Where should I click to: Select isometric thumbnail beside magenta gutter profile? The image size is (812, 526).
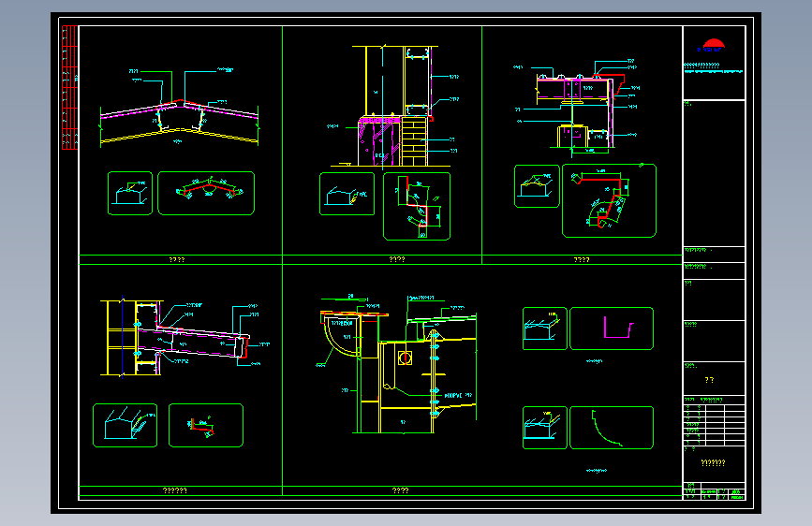click(x=545, y=329)
